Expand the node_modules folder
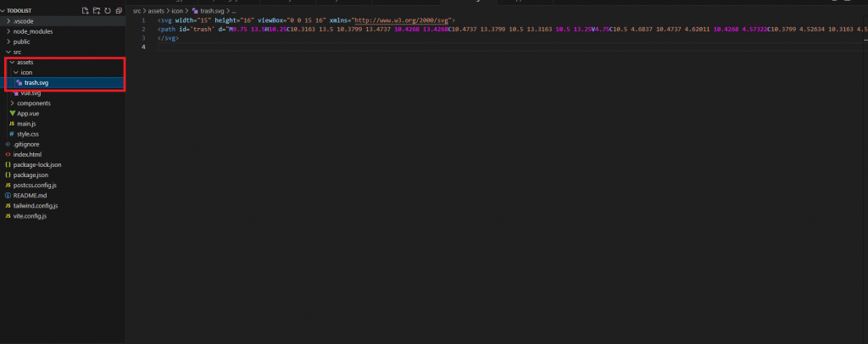Image resolution: width=868 pixels, height=344 pixels. (x=33, y=31)
